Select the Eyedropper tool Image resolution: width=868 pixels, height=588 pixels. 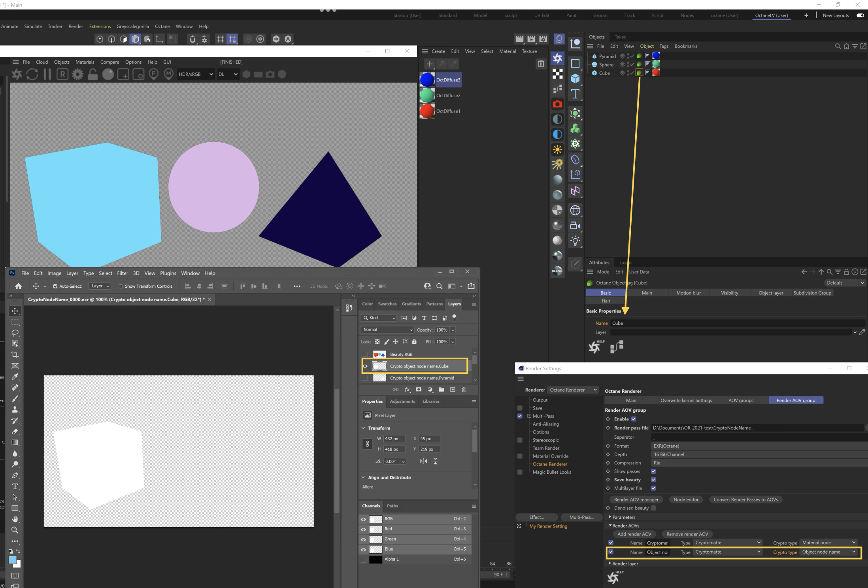[x=15, y=377]
